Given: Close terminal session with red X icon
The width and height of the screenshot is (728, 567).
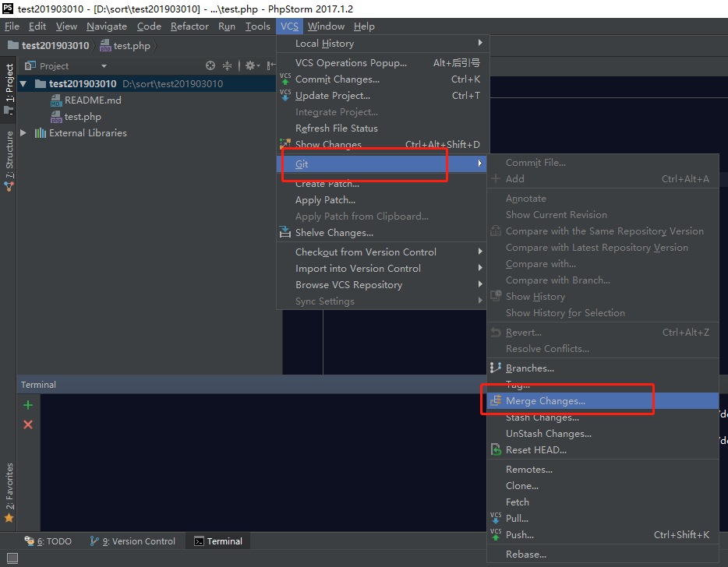Looking at the screenshot, I should click(28, 424).
